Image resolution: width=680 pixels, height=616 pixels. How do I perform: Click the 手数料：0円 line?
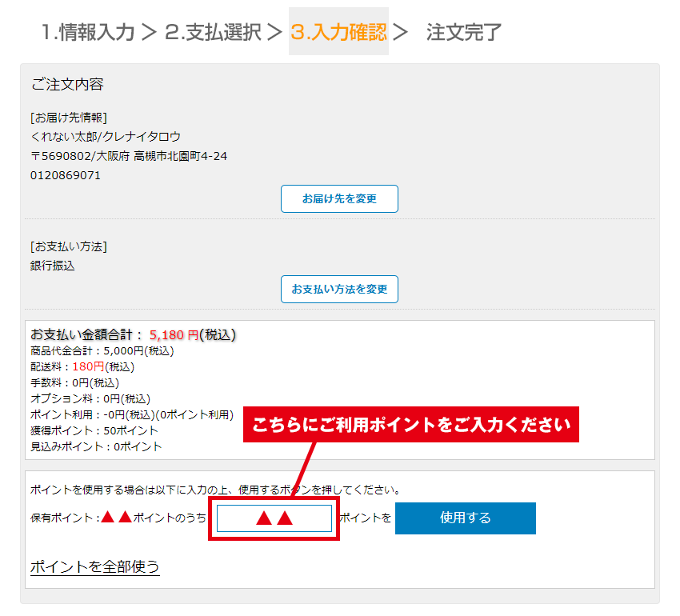tap(74, 383)
